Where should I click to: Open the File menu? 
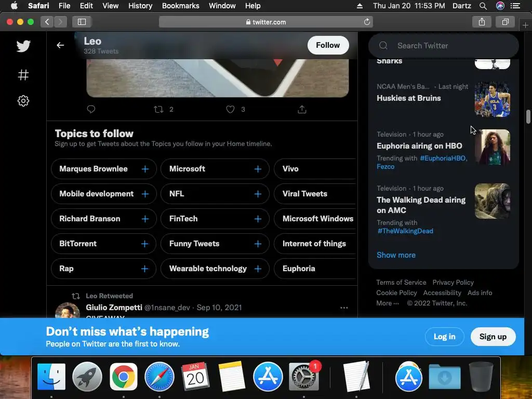click(x=64, y=6)
